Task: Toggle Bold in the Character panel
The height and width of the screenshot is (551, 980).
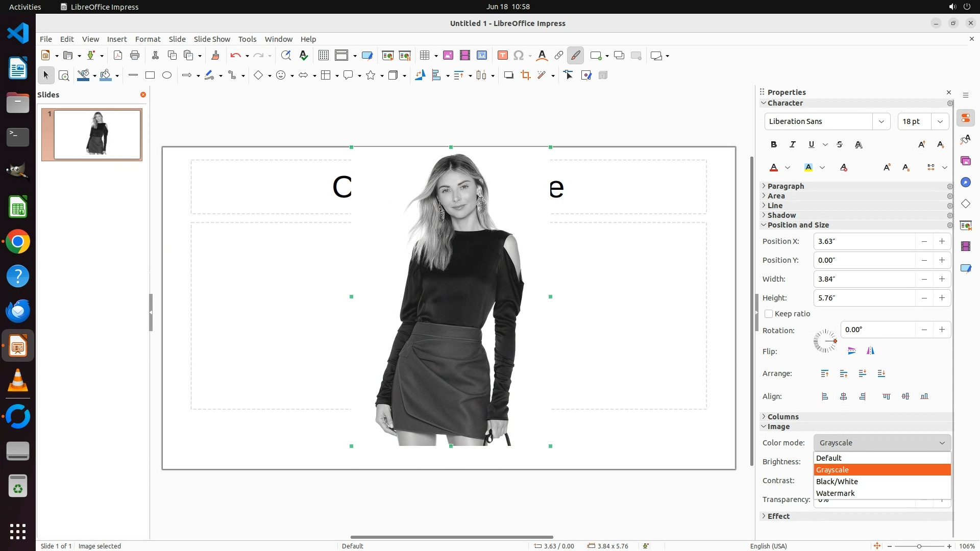Action: 774,145
